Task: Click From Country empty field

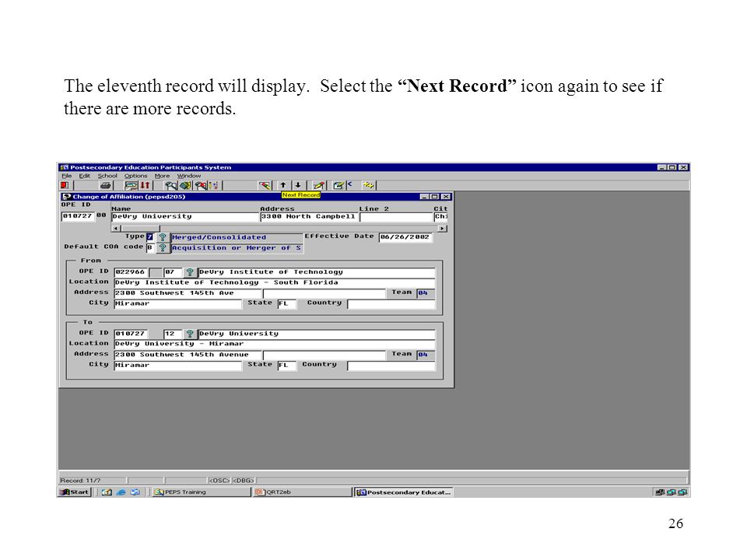Action: [x=391, y=303]
